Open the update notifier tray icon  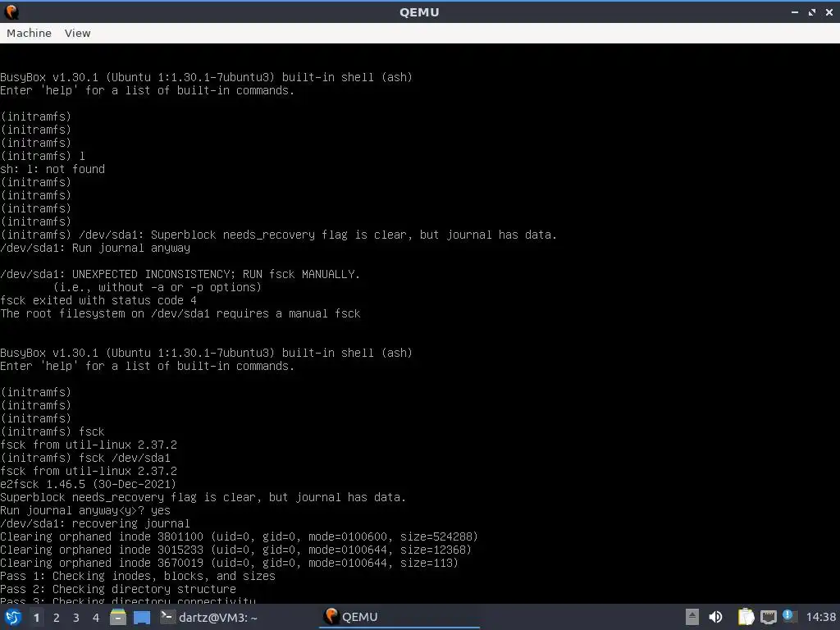click(789, 616)
